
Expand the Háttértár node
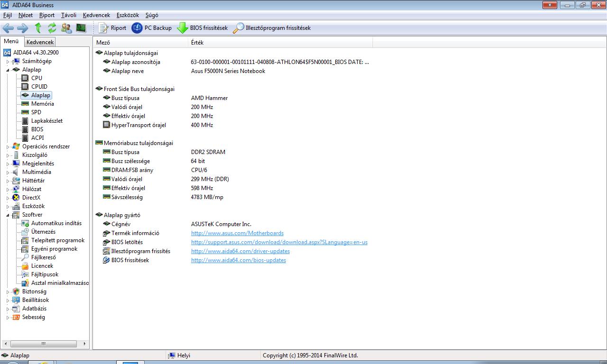click(x=8, y=181)
